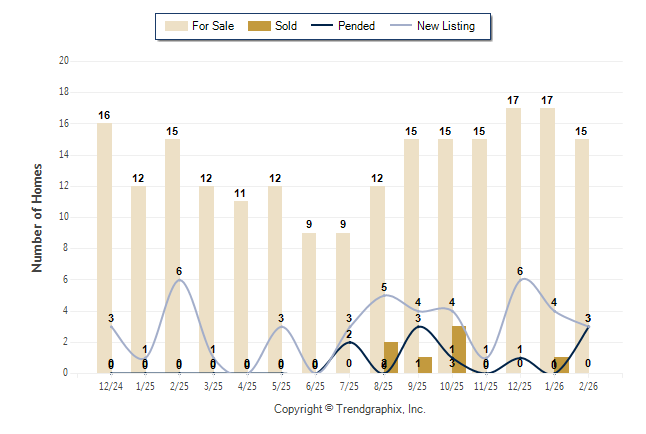
Task: Click the Pended legend label
Action: click(357, 26)
